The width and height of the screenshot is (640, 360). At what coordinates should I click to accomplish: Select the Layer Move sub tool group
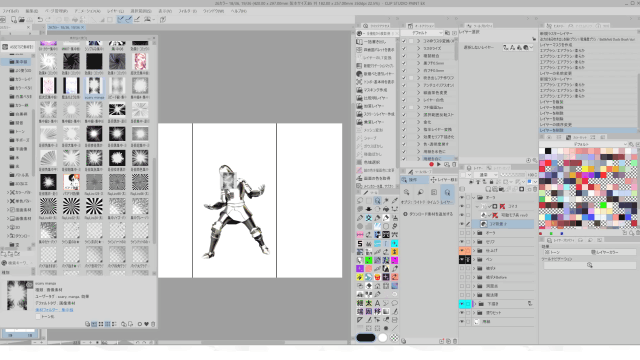(443, 180)
